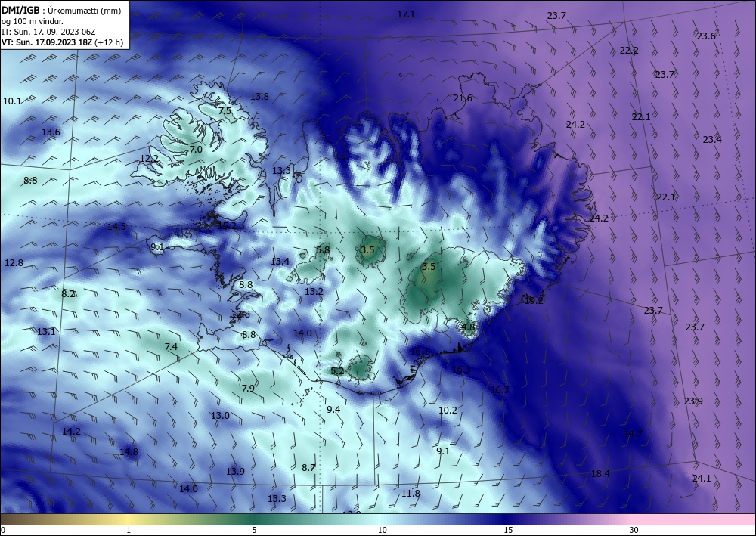Click the value 18.4 on the map

click(x=601, y=473)
